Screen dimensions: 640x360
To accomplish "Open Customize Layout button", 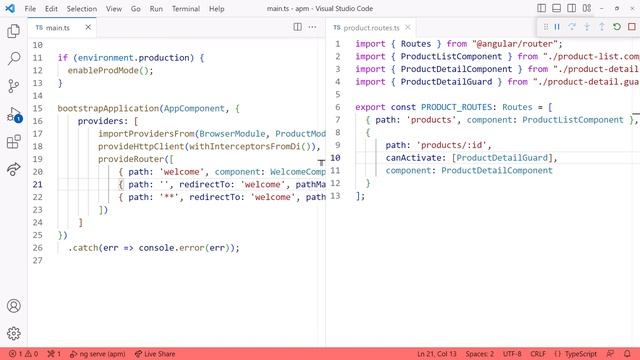I will 587,8.
